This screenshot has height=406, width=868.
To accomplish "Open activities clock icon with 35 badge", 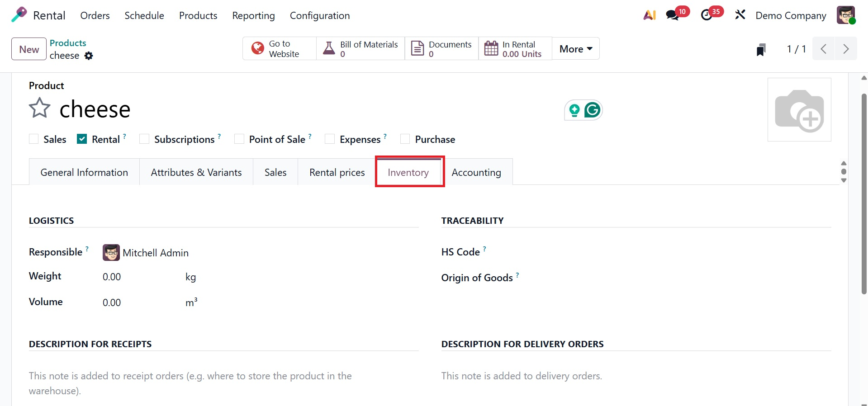I will [707, 15].
